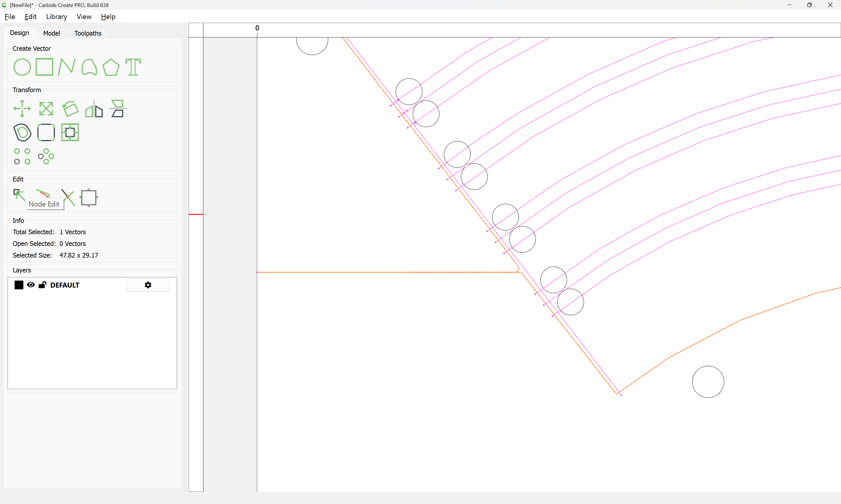Toggle the DEFAULT layer lock

[42, 285]
